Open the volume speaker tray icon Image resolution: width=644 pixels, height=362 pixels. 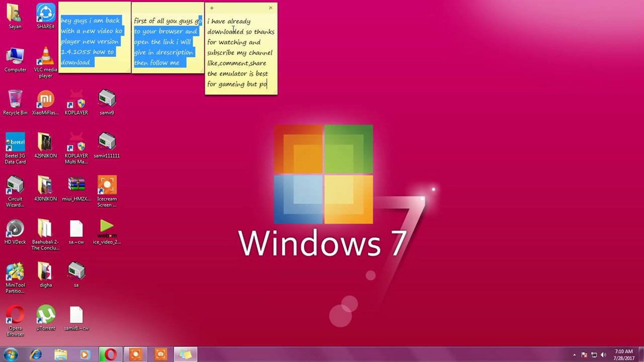(x=604, y=355)
